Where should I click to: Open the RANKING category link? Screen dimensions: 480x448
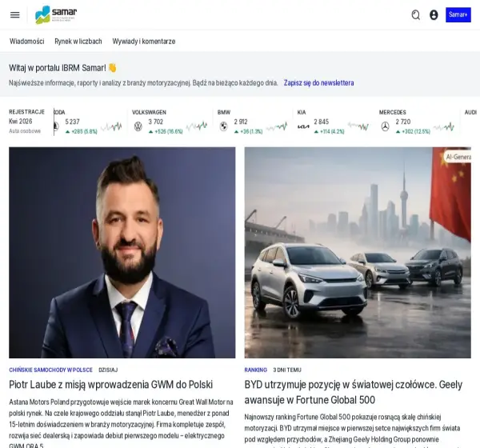[x=256, y=370]
